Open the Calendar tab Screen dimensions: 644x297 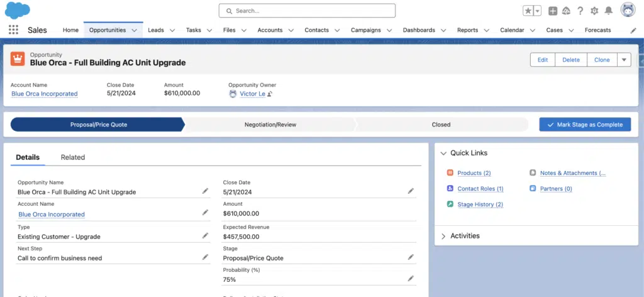click(x=512, y=30)
